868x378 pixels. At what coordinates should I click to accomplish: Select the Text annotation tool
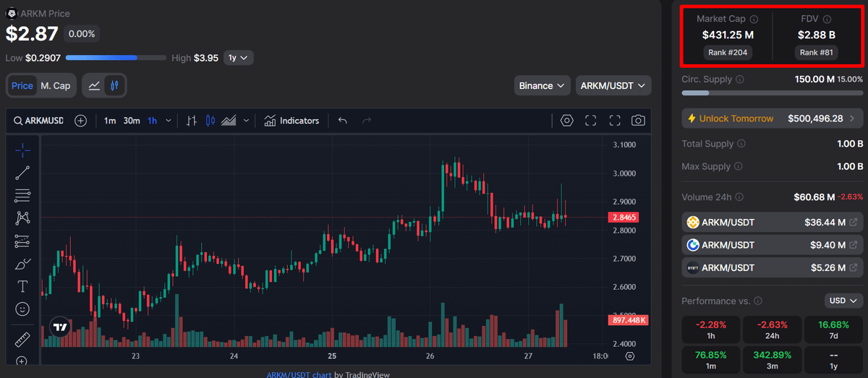tap(22, 286)
